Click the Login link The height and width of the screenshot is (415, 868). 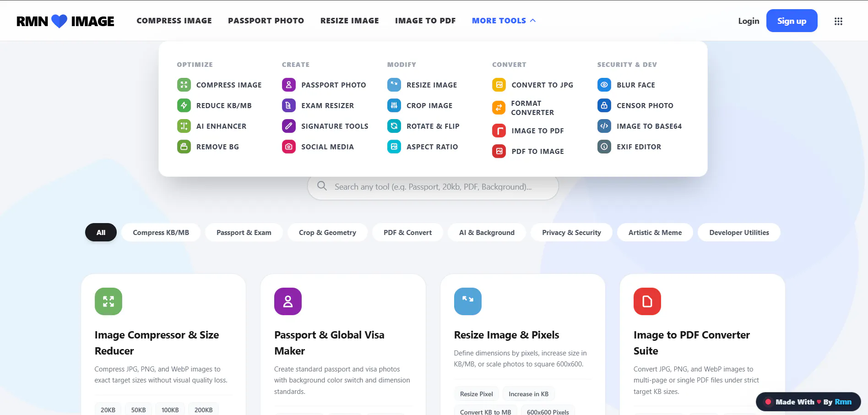tap(749, 21)
